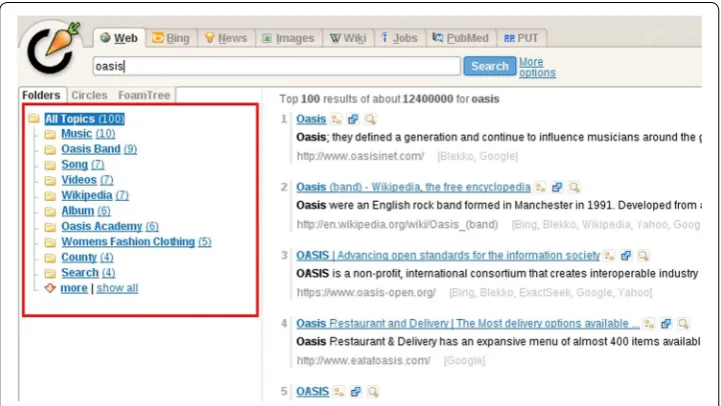Click preview magnifier icon for first Oasis result
Screen dimensions: 721x406
(370, 120)
